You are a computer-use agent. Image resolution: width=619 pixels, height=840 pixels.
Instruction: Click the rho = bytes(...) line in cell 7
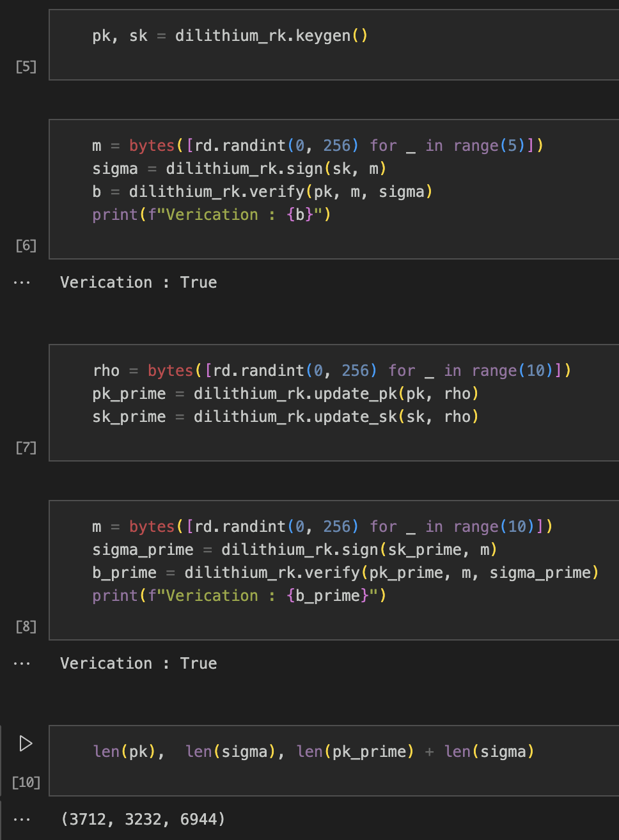(331, 371)
